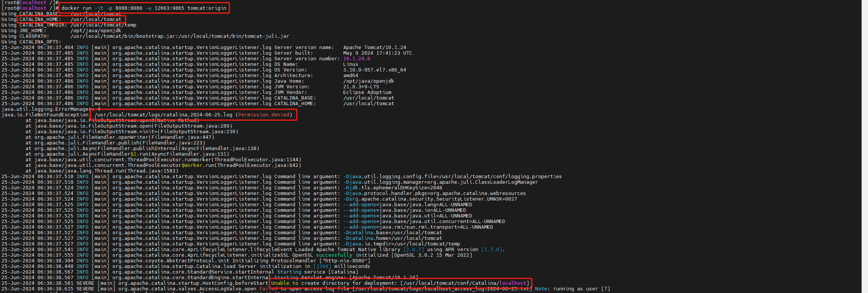
Task: Click the 'ClassLoaderLogManager' argument text
Action: coord(507,182)
